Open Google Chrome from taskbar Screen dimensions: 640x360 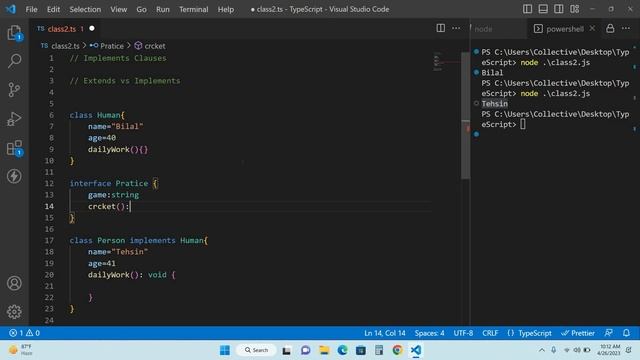pos(397,350)
